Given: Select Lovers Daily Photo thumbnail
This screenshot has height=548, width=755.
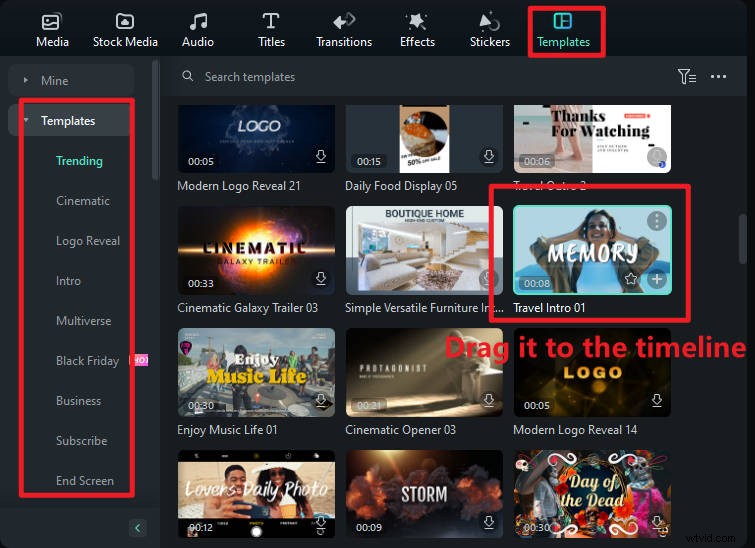Looking at the screenshot, I should [x=256, y=494].
